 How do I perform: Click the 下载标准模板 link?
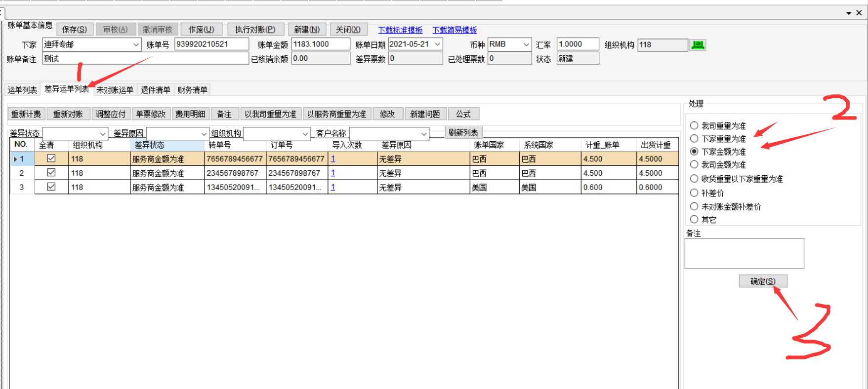click(400, 30)
